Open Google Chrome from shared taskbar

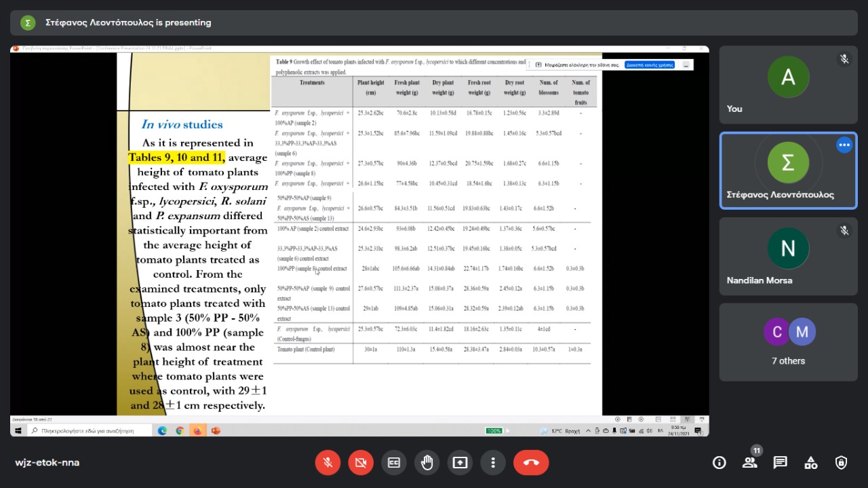(x=180, y=430)
